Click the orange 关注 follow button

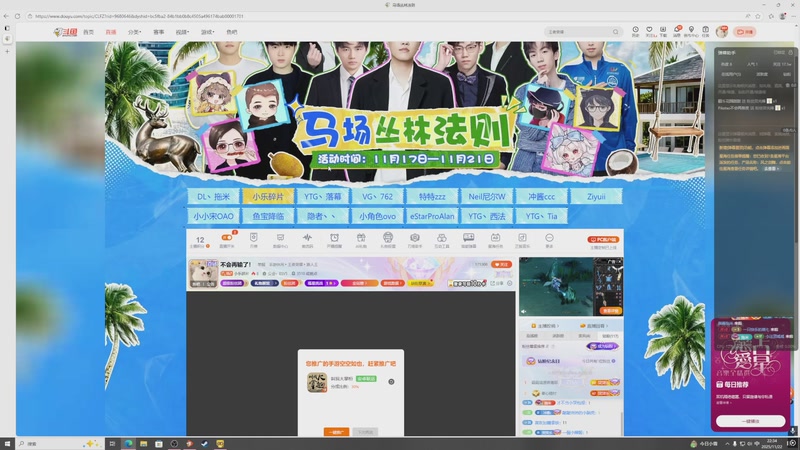point(501,264)
